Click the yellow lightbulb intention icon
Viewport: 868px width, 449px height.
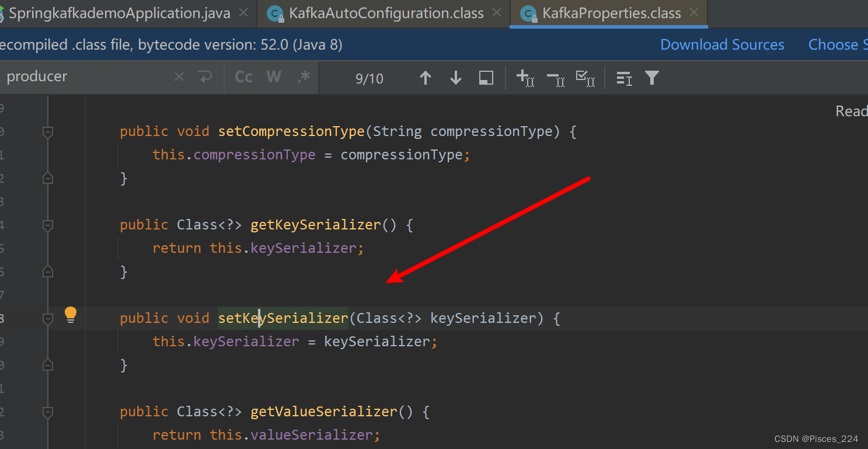click(71, 315)
